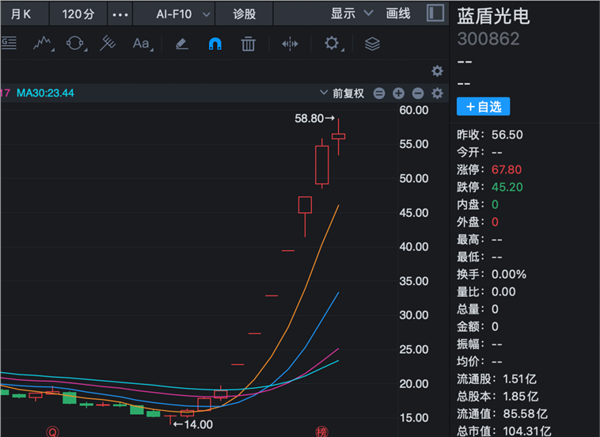The image size is (600, 437).
Task: Click the stock name 蓝盾光电
Action: click(x=494, y=16)
